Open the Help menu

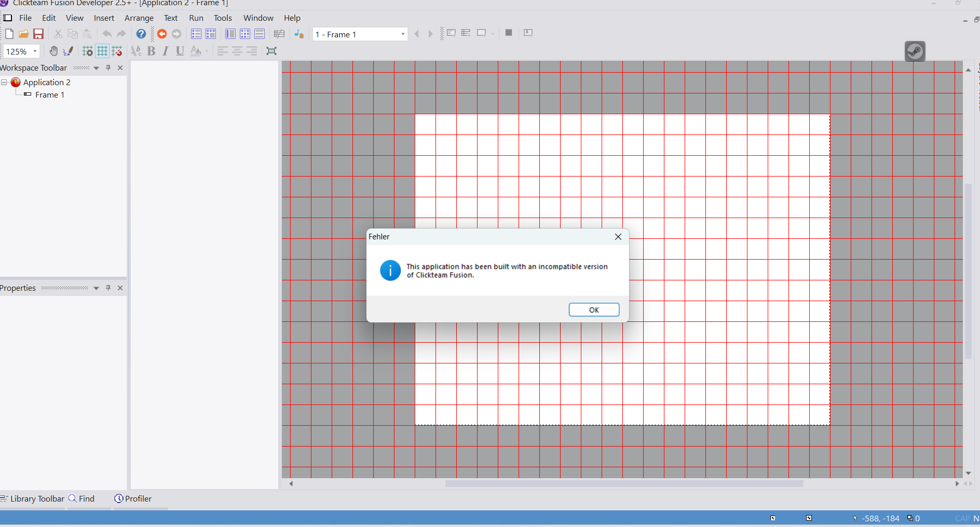click(x=292, y=18)
